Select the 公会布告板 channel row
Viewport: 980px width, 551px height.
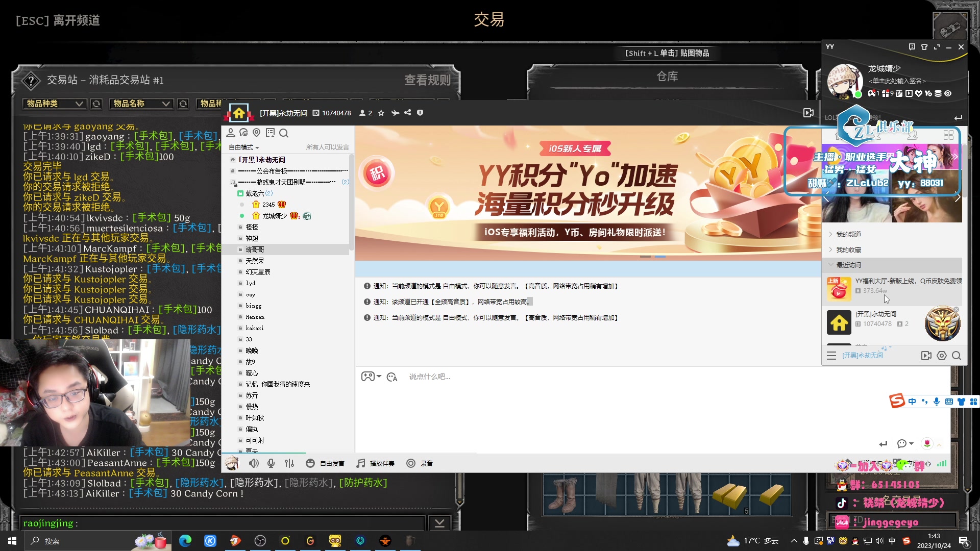[x=289, y=171]
